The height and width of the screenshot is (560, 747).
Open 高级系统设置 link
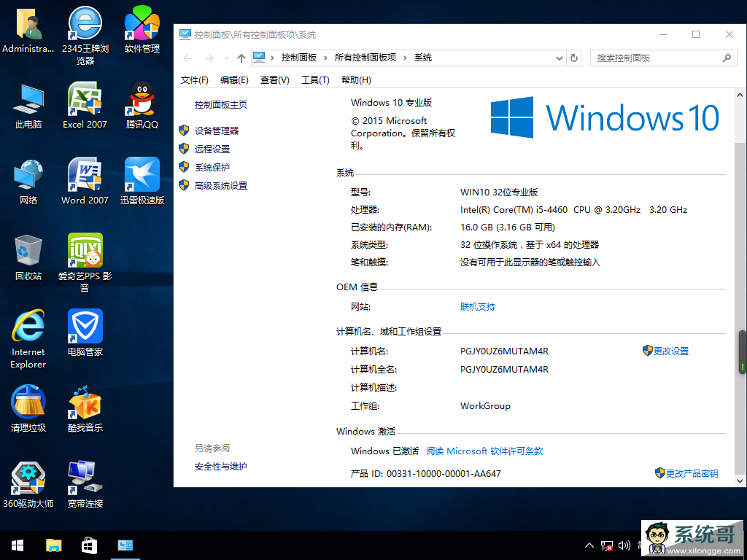pos(220,186)
